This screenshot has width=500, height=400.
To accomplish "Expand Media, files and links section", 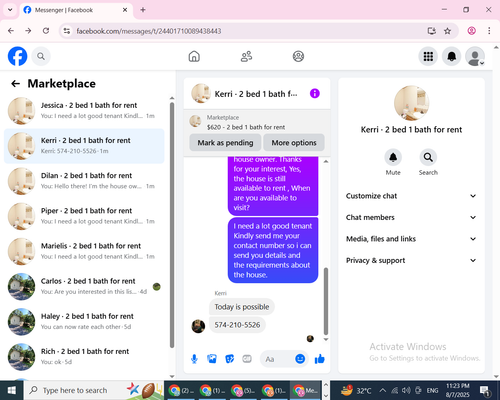I will [x=411, y=239].
